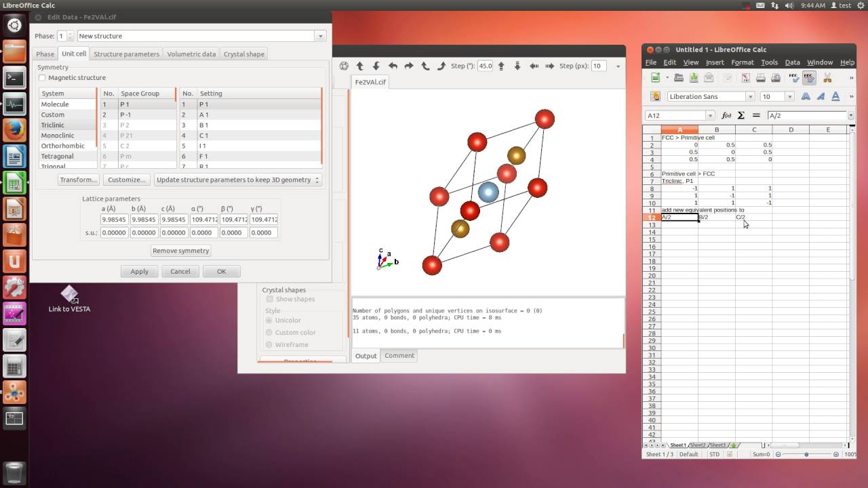Expand the Calc formula input line arrow
Screen dimensions: 868x488
[851, 115]
